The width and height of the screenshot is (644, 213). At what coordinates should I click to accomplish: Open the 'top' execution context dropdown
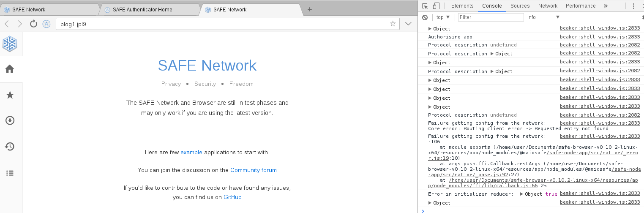443,17
